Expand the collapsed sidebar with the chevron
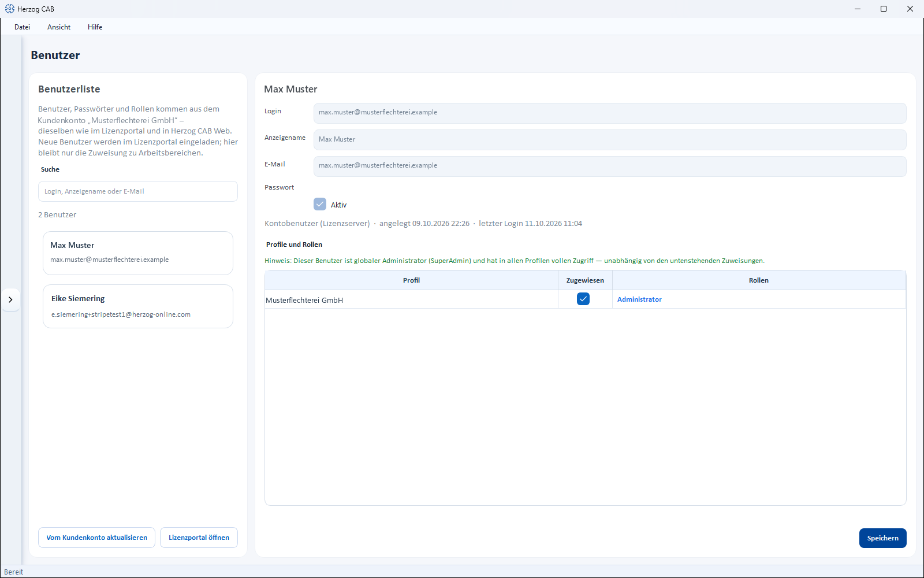The image size is (924, 578). coord(10,299)
